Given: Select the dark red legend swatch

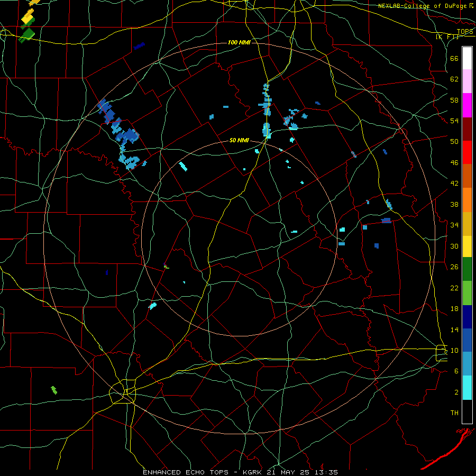Looking at the screenshot, I should (x=467, y=129).
